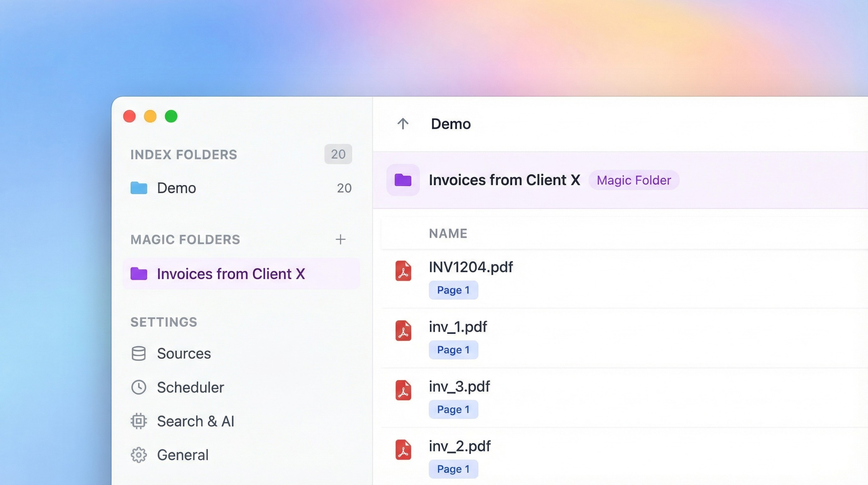Add a new magic folder with plus icon

[340, 239]
